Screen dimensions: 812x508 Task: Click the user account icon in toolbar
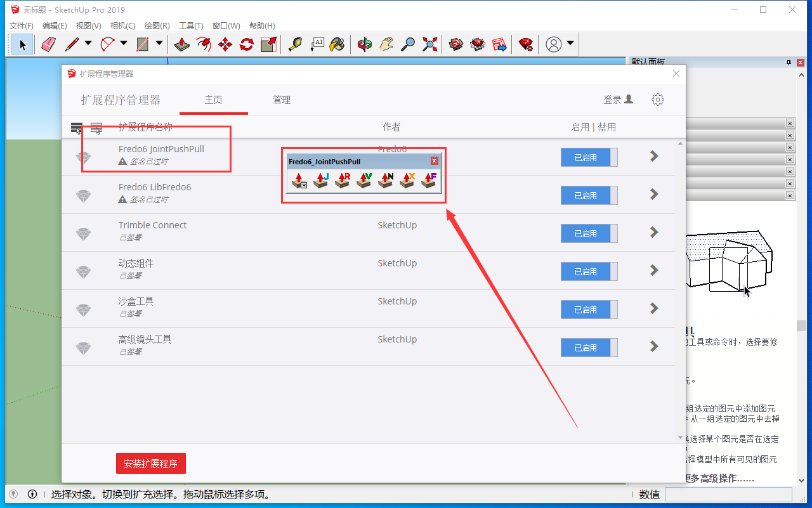(x=554, y=44)
